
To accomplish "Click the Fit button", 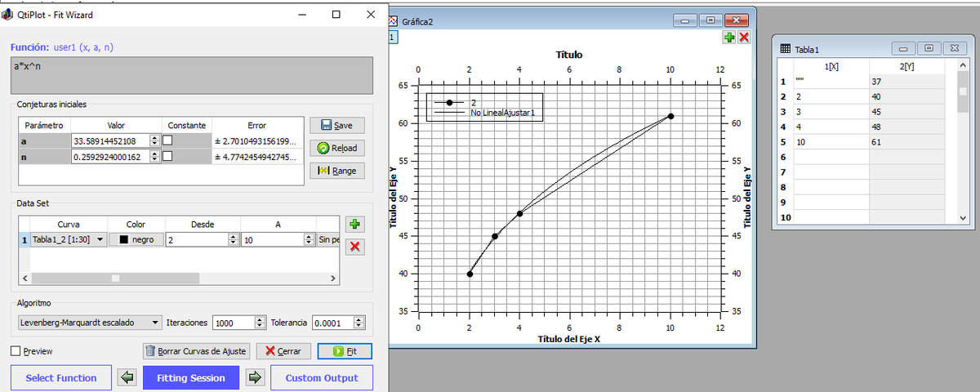I will coord(345,351).
